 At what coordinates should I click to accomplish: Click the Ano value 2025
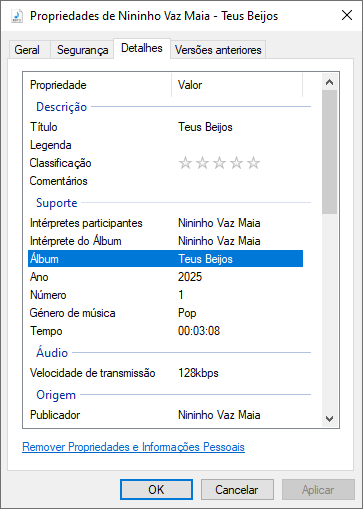pyautogui.click(x=190, y=277)
